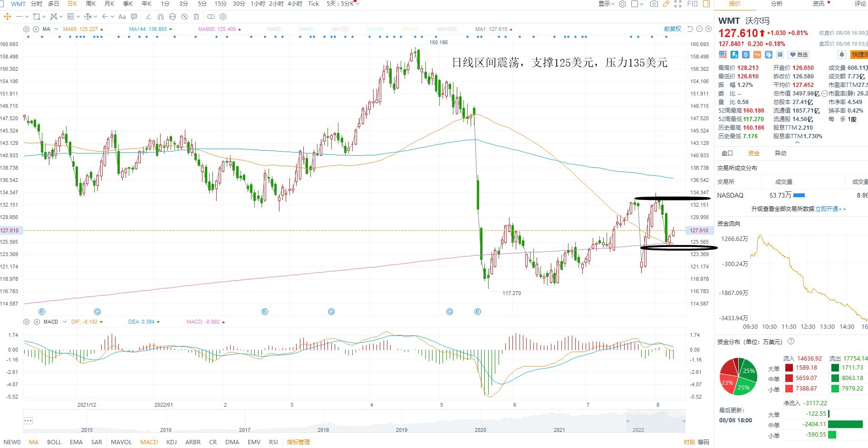Click the orange downward trend icon
This screenshot has width=868, height=448.
tap(757, 55)
